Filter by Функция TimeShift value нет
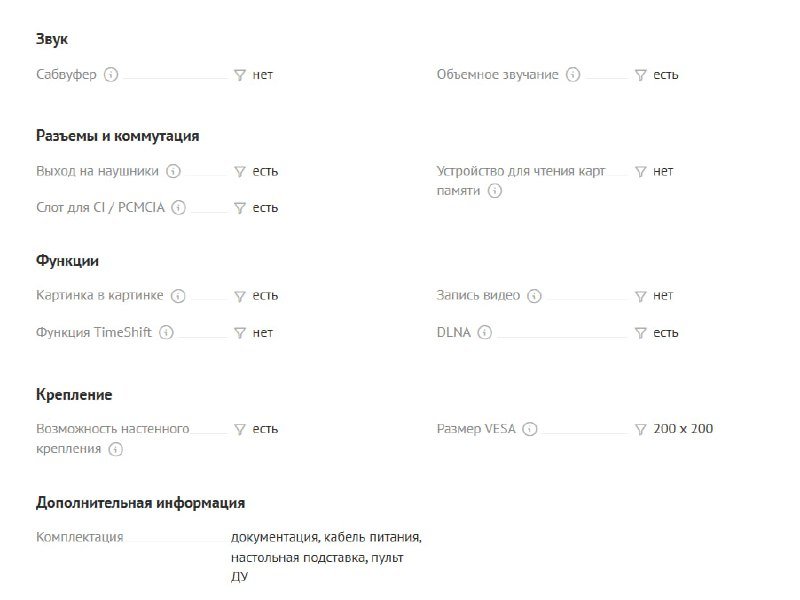 (240, 333)
